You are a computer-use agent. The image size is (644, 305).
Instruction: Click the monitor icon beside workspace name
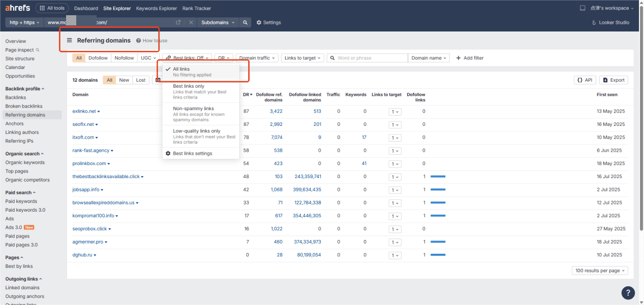[x=582, y=8]
